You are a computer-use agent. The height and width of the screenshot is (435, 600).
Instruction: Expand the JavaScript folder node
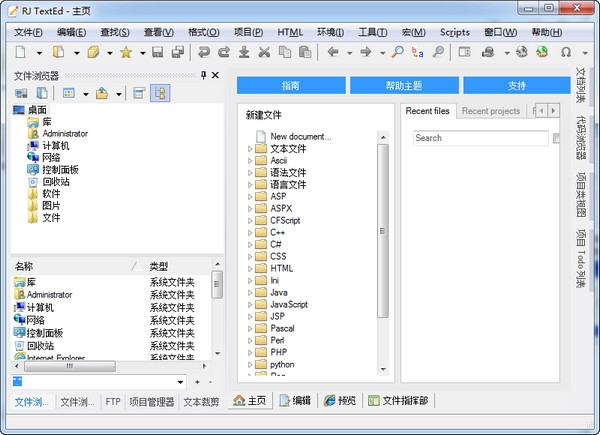250,304
